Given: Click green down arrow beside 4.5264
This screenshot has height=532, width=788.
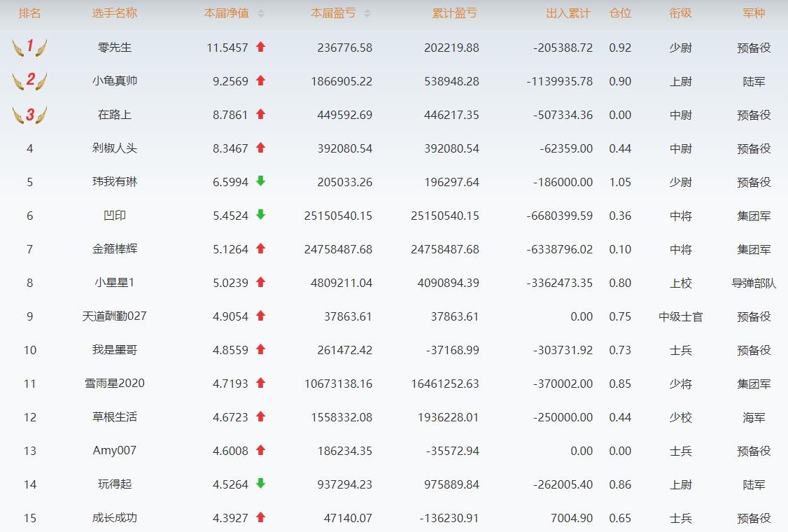Looking at the screenshot, I should click(260, 484).
